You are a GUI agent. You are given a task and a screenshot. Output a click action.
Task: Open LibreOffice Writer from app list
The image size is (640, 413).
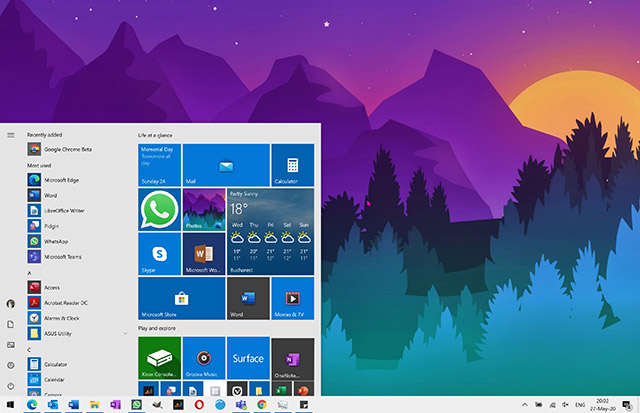pos(62,210)
